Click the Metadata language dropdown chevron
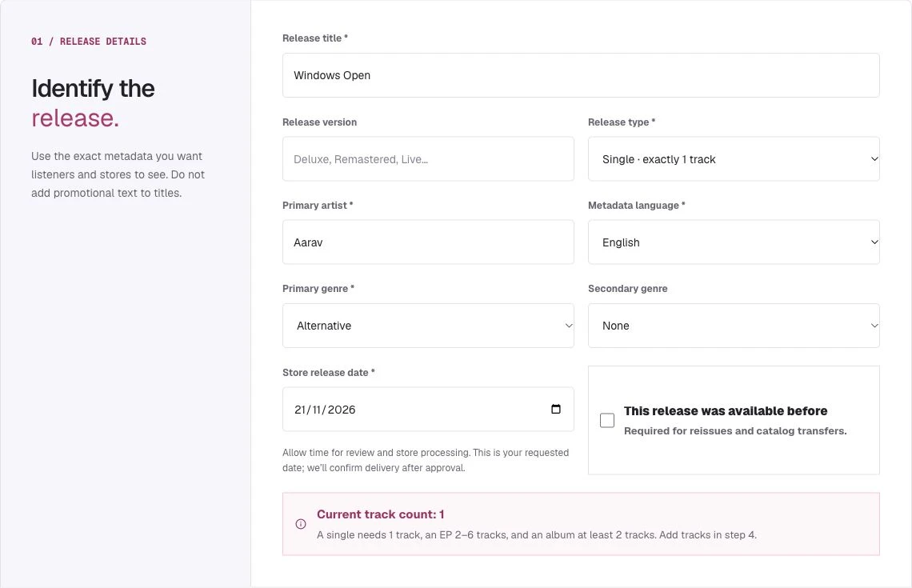 pos(874,242)
